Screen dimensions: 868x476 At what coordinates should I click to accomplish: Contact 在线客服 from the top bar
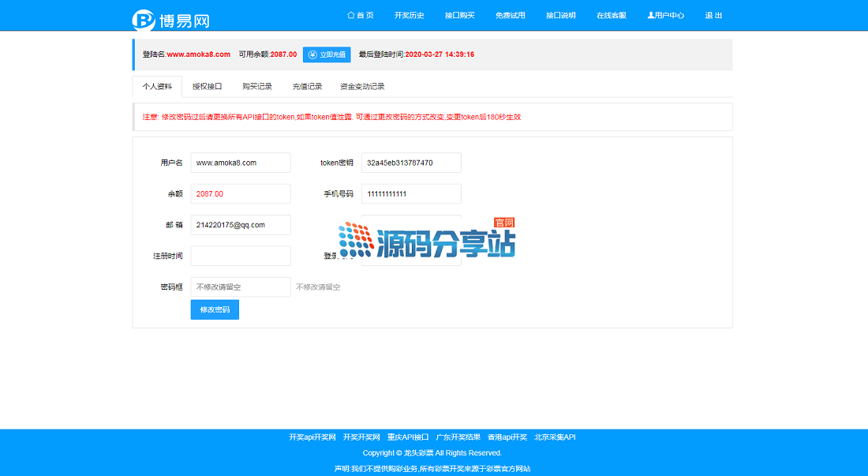tap(612, 16)
